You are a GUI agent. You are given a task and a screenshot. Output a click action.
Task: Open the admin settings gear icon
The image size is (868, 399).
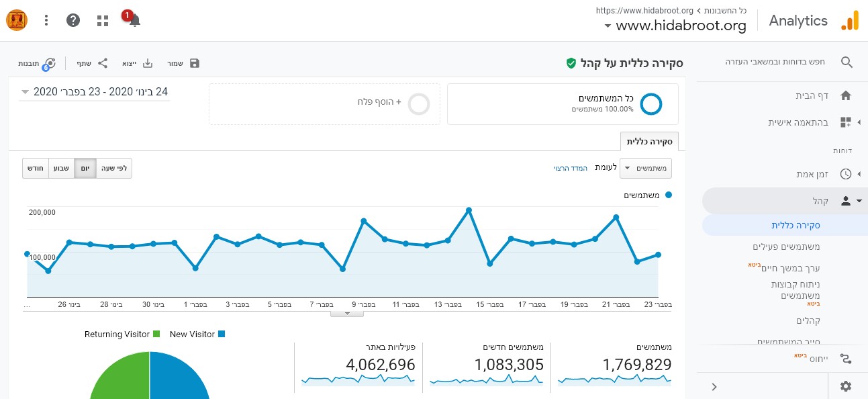tap(845, 386)
